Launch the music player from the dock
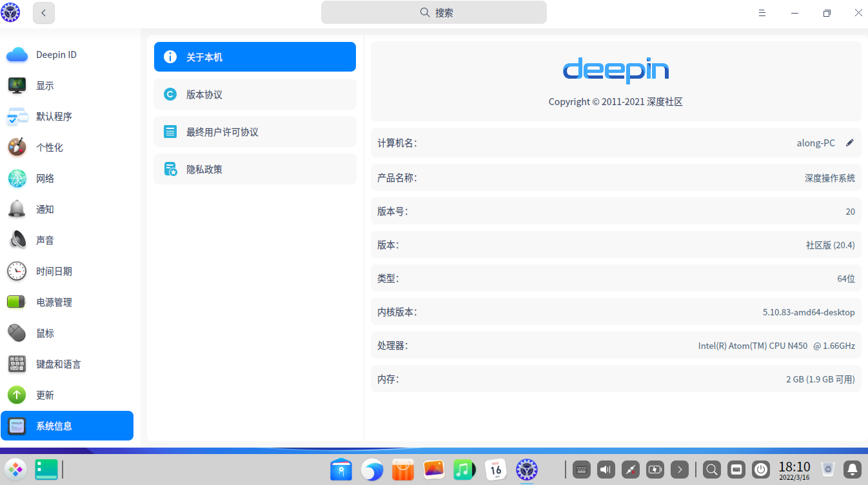The height and width of the screenshot is (485, 868). 464,470
